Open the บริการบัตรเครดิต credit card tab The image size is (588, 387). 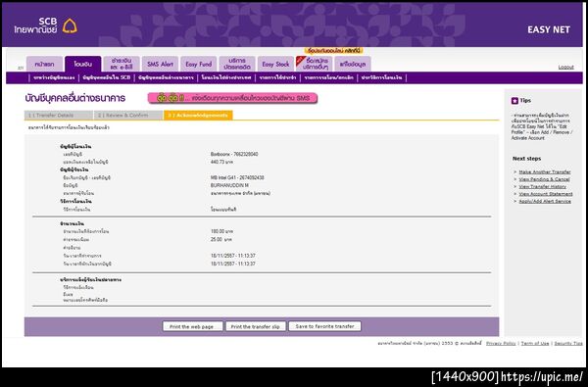[237, 64]
